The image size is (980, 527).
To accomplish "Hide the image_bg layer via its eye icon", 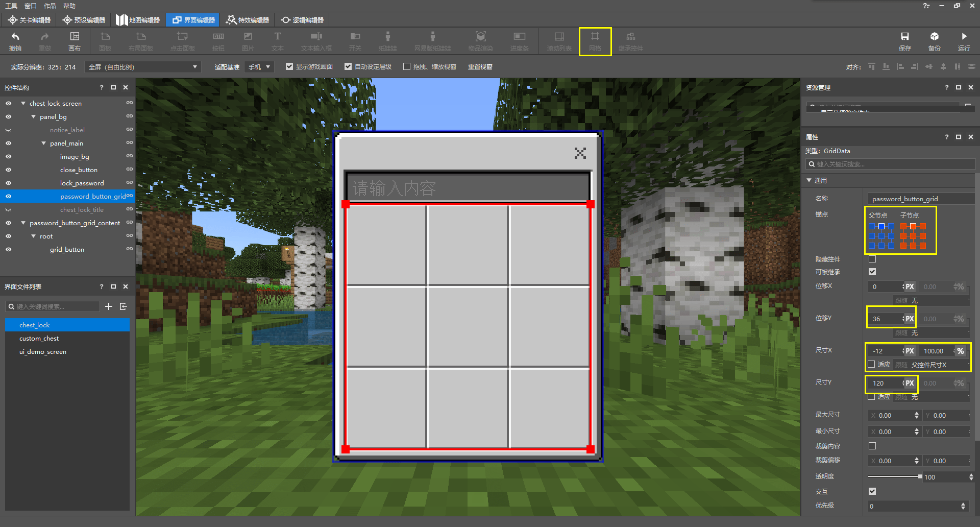I will (8, 157).
